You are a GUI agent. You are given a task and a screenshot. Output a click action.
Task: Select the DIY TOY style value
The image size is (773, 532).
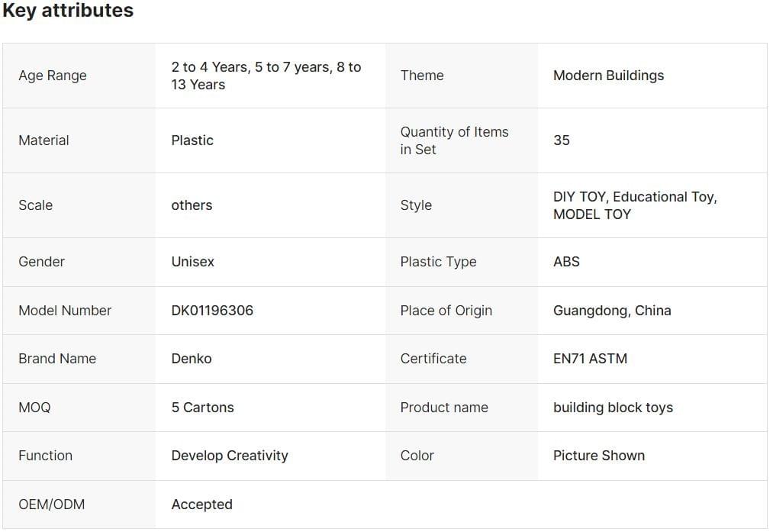point(580,197)
